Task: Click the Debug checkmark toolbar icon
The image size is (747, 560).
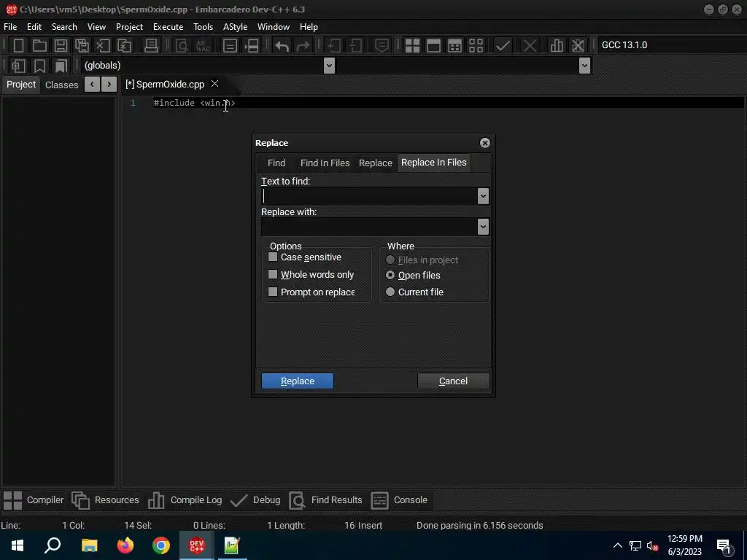Action: 503,45
